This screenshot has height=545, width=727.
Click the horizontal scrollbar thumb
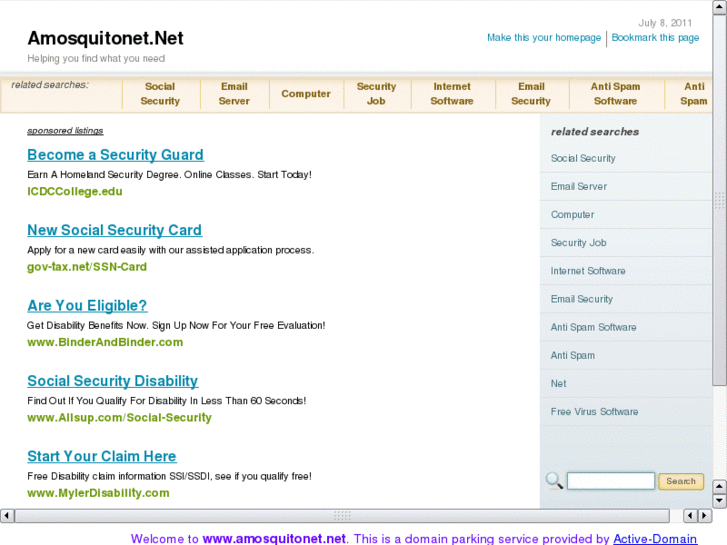pyautogui.click(x=342, y=515)
